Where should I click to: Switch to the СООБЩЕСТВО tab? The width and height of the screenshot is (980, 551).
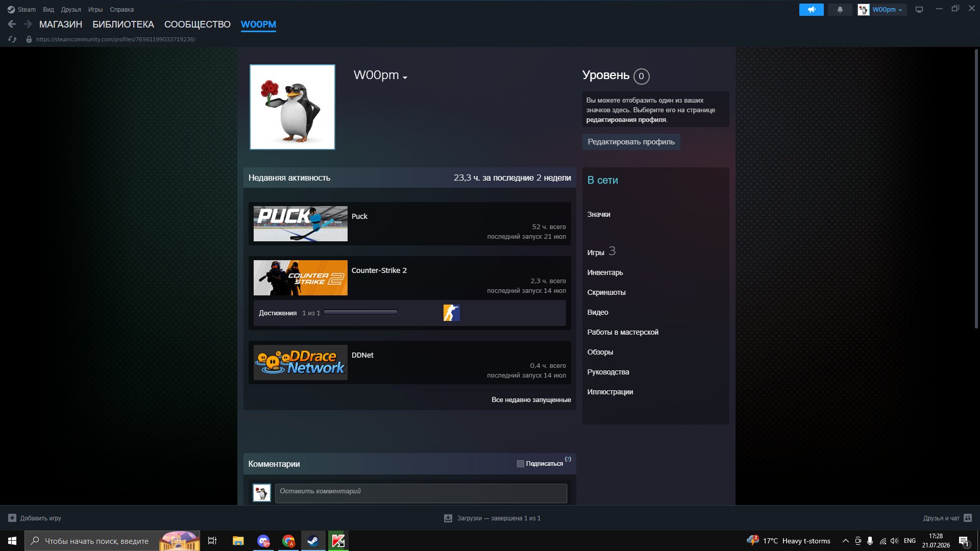click(198, 24)
